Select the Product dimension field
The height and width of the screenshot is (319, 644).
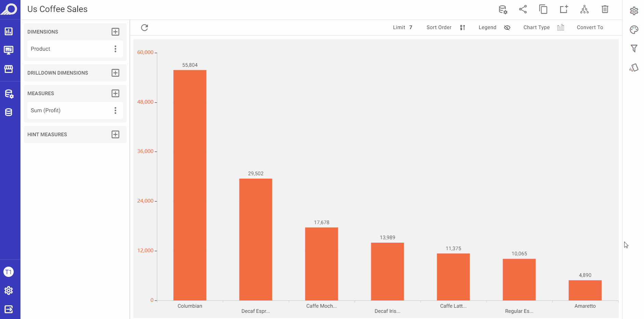pyautogui.click(x=75, y=49)
